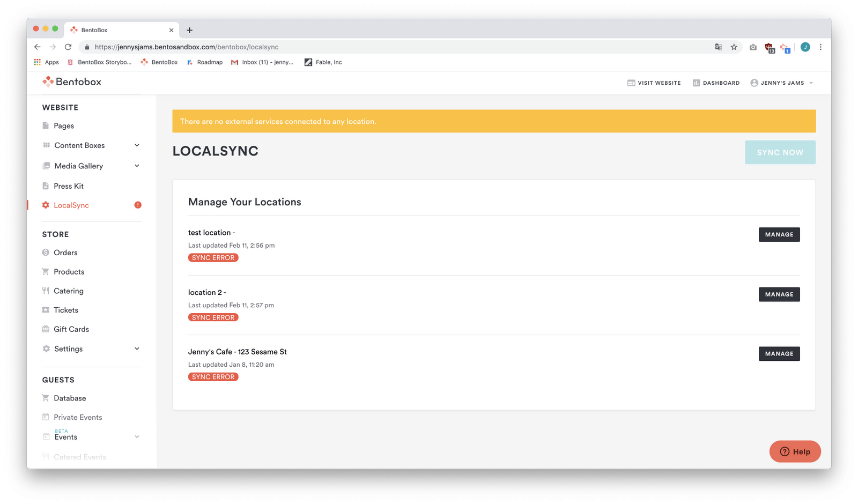858x504 pixels.
Task: Open BentoBox Storybook bookmark
Action: (99, 62)
